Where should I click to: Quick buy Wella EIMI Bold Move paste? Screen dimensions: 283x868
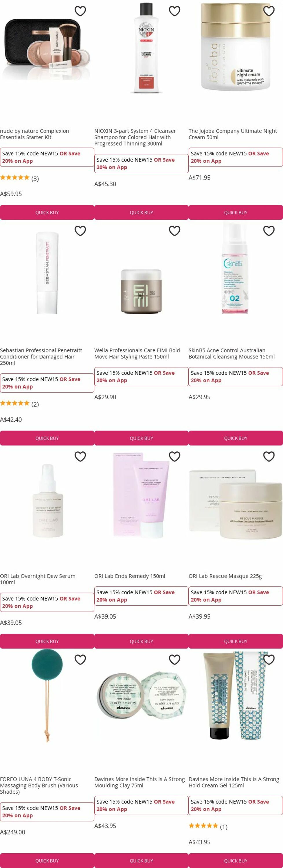point(141,438)
